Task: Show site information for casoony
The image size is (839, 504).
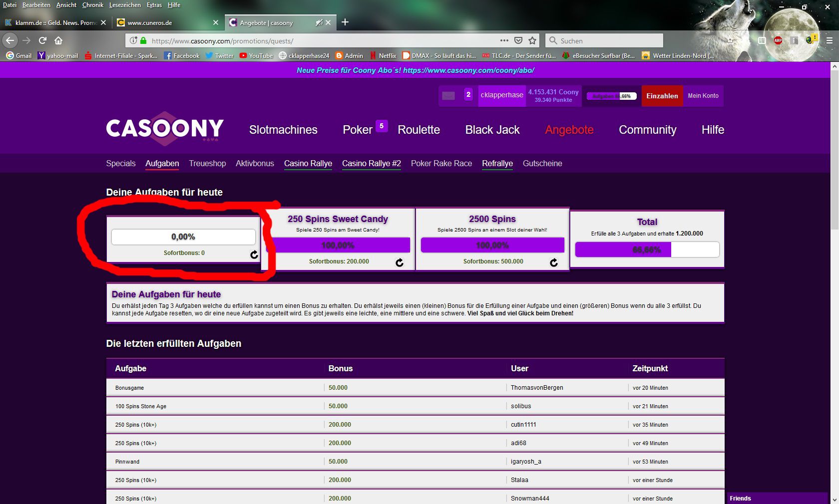Action: (x=133, y=40)
